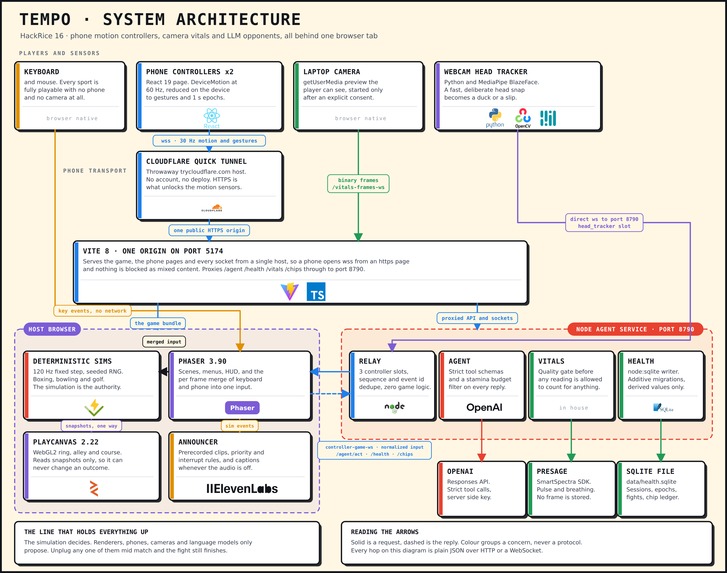Image resolution: width=727 pixels, height=573 pixels.
Task: Click the 'key events, no network' label
Action: click(x=92, y=311)
